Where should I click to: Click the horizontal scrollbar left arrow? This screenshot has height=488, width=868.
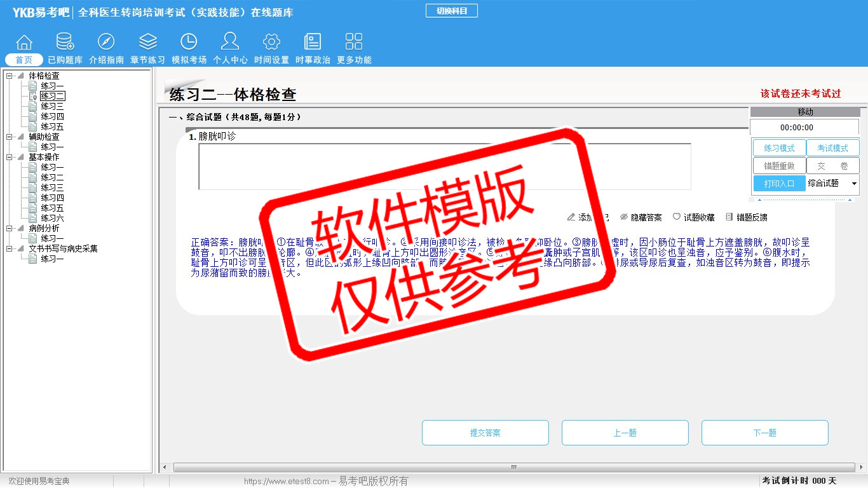click(164, 468)
